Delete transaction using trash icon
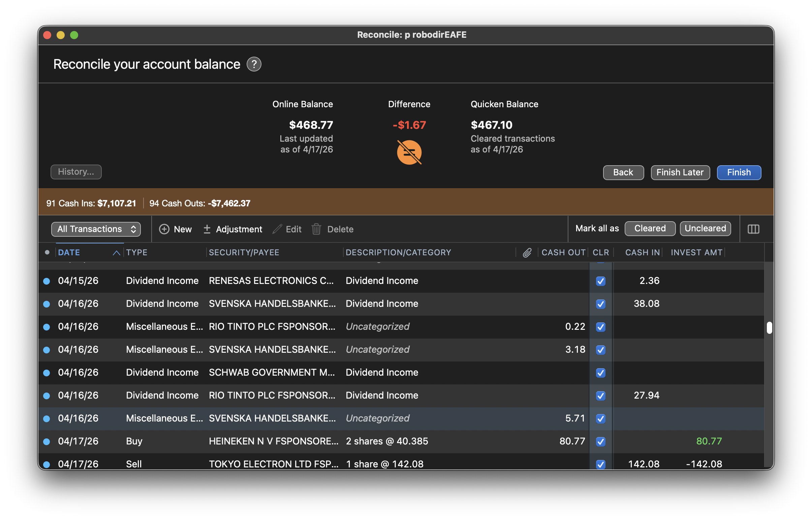This screenshot has height=520, width=812. pyautogui.click(x=332, y=229)
